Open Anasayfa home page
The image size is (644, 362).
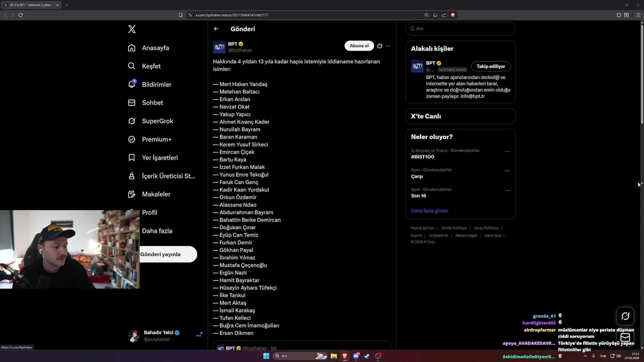click(x=148, y=48)
